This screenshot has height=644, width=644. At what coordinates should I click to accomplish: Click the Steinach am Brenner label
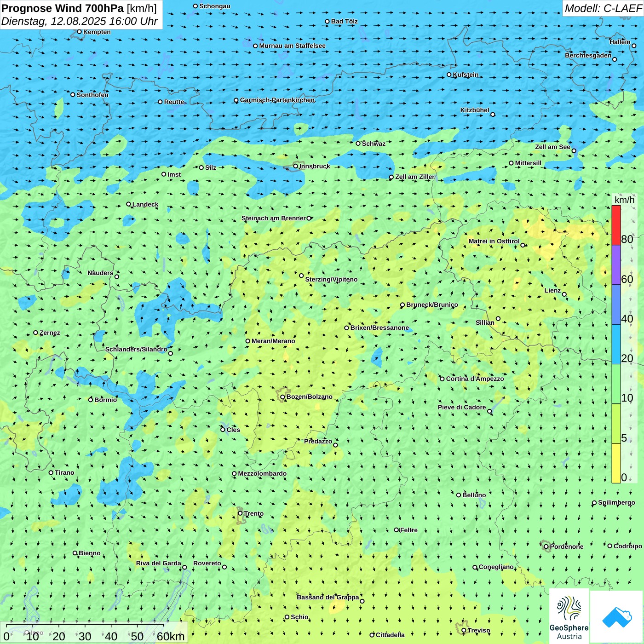273,218
